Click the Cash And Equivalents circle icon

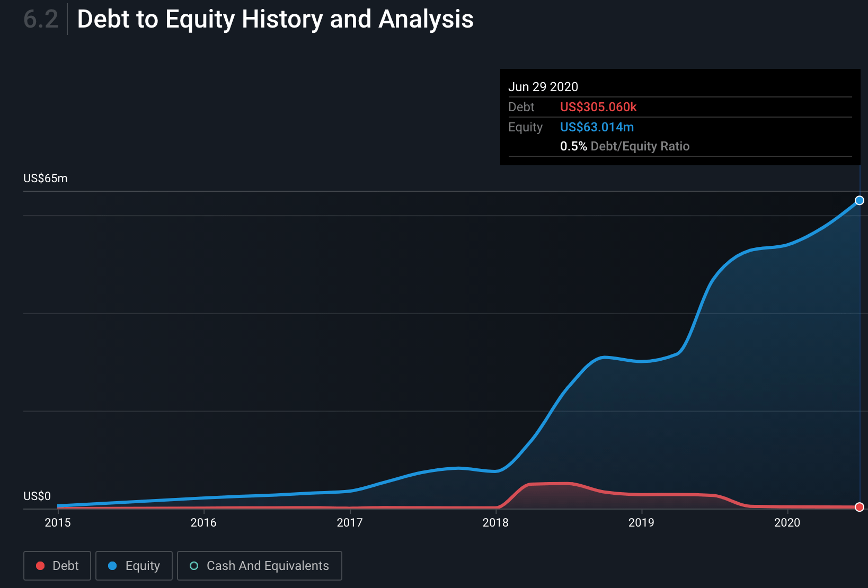click(x=194, y=566)
